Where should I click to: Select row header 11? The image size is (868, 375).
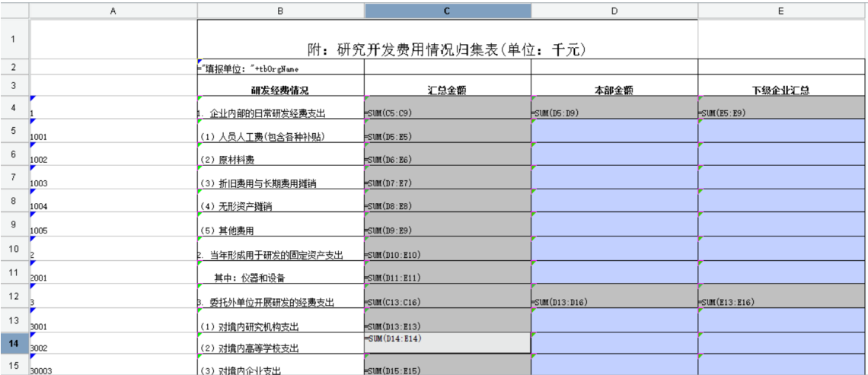click(x=14, y=272)
